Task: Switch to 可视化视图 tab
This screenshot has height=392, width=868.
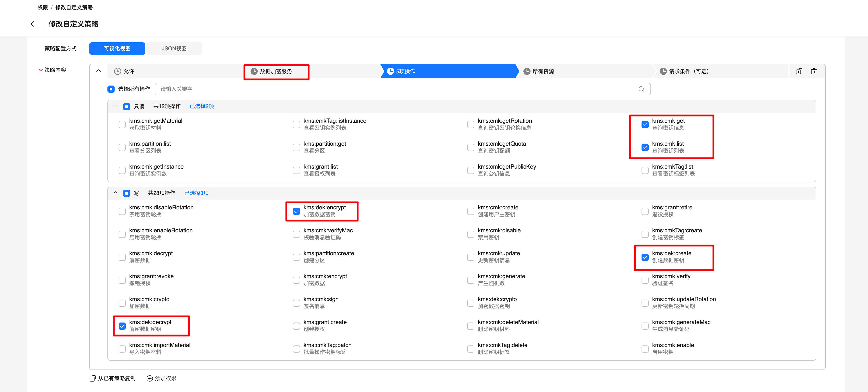Action: (117, 49)
